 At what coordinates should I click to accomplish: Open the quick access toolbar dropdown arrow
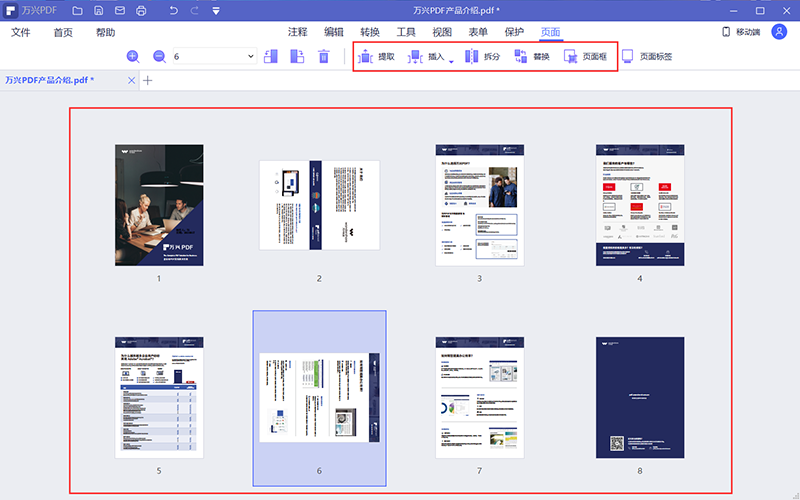(217, 11)
